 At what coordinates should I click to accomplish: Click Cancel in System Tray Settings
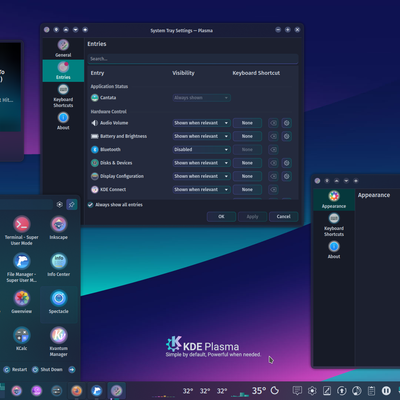[283, 217]
